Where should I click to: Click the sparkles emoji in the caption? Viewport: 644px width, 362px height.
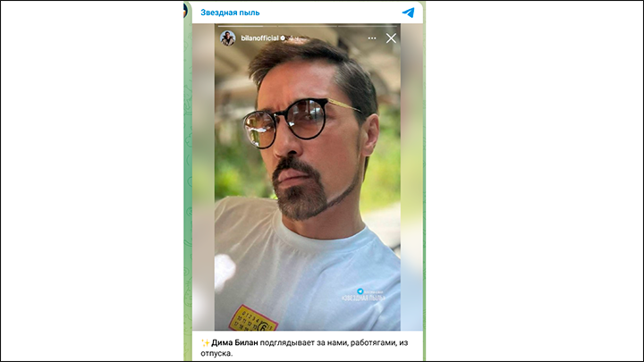point(205,342)
